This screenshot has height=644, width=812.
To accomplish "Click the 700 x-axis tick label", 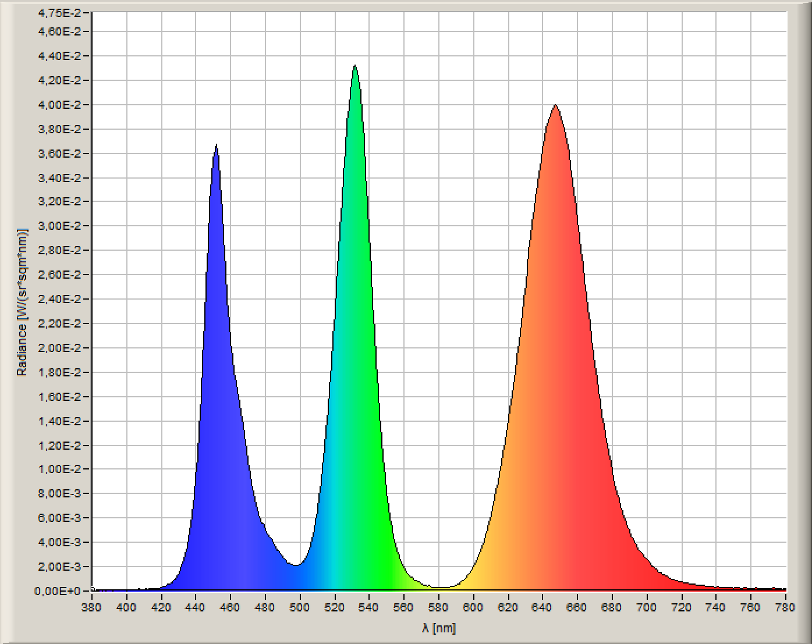I will pyautogui.click(x=647, y=608).
